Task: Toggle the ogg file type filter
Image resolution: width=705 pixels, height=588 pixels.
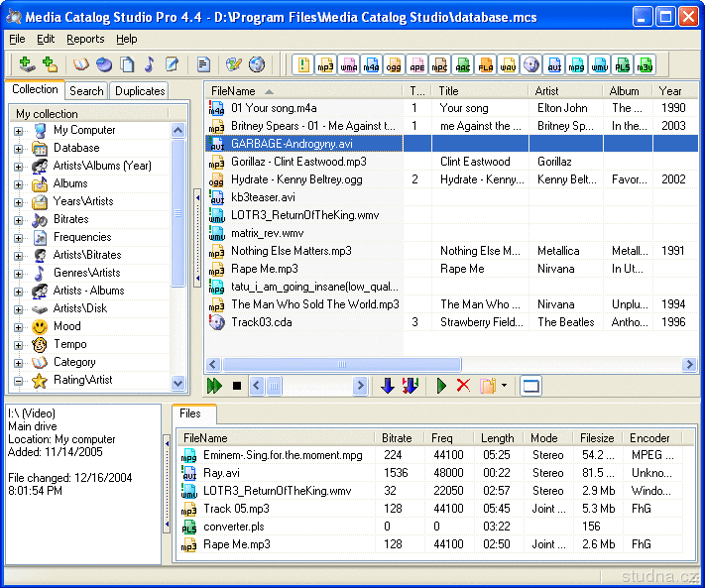Action: click(394, 65)
